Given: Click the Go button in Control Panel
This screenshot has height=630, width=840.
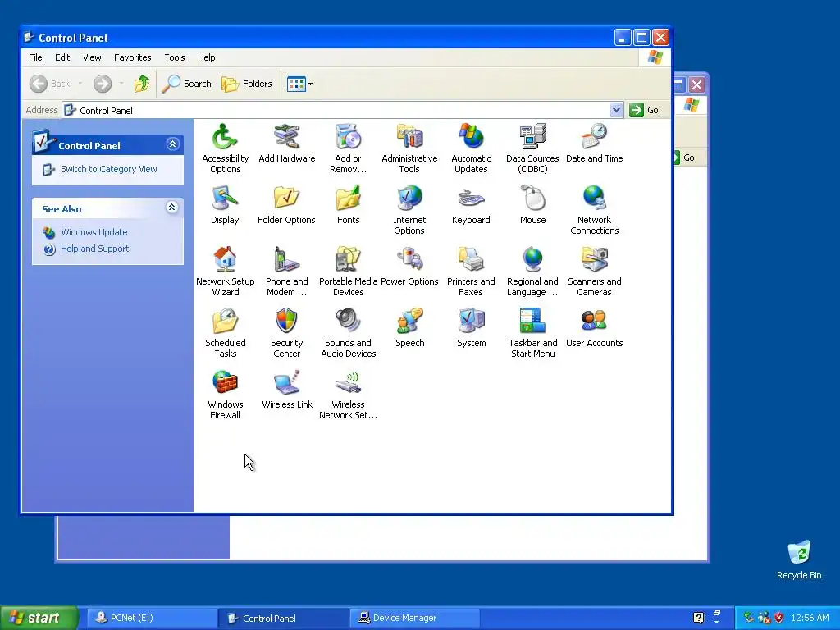Looking at the screenshot, I should (644, 110).
